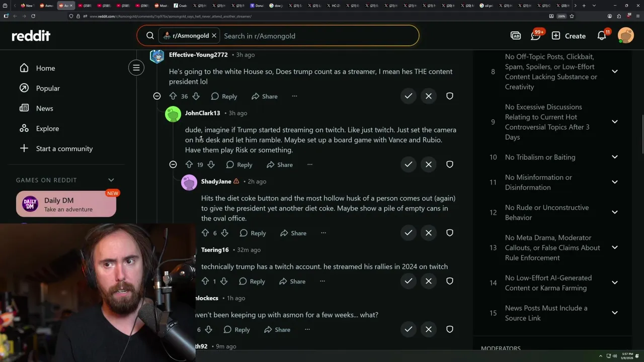Go to Home in sidebar
Image resolution: width=644 pixels, height=362 pixels.
pos(45,68)
